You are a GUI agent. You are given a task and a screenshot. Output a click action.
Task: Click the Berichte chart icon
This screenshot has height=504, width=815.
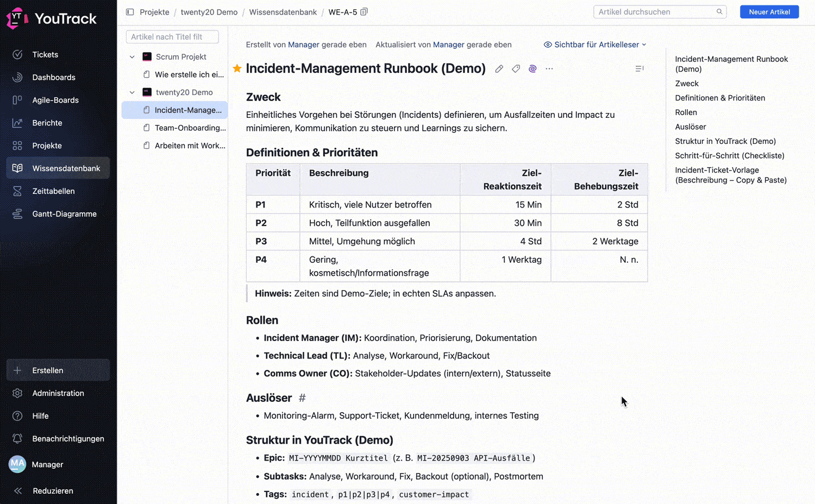(x=17, y=123)
